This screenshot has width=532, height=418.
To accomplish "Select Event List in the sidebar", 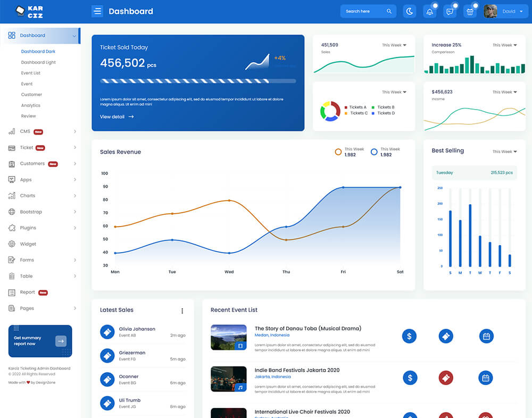I will coord(31,73).
